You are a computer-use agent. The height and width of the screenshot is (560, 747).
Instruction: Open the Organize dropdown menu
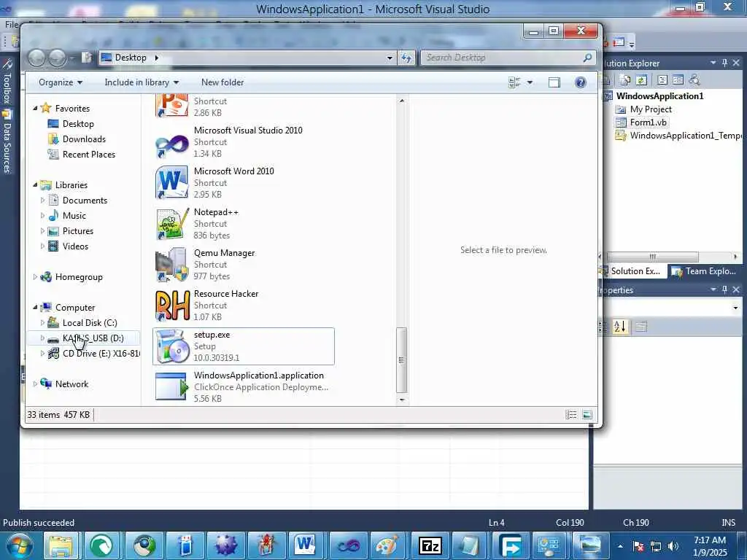pos(61,82)
